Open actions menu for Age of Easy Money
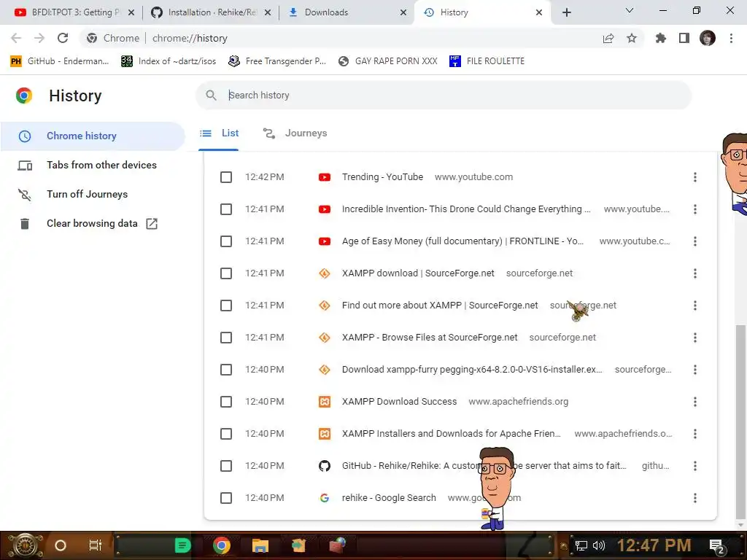747x560 pixels. pos(695,241)
